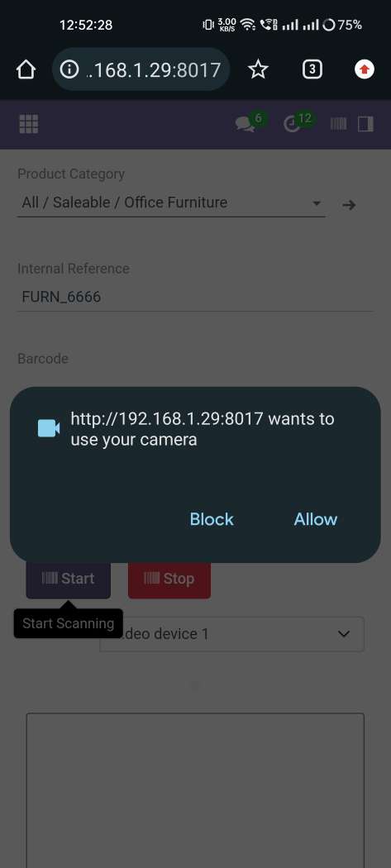Tap the red update arrow icon

364,69
